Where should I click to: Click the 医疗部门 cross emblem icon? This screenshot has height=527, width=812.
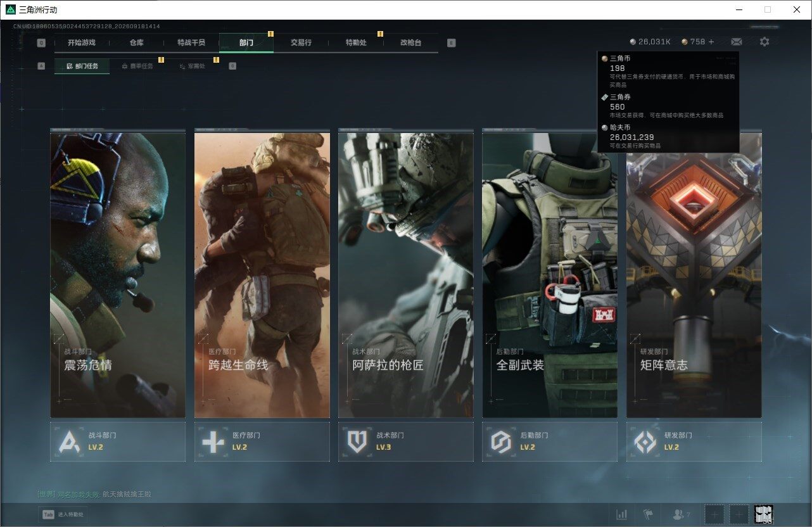(x=213, y=441)
